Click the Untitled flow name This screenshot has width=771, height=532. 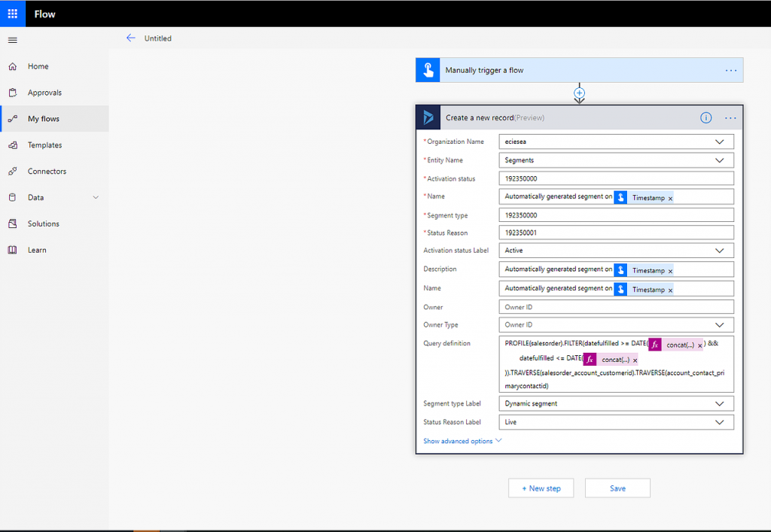pyautogui.click(x=158, y=38)
